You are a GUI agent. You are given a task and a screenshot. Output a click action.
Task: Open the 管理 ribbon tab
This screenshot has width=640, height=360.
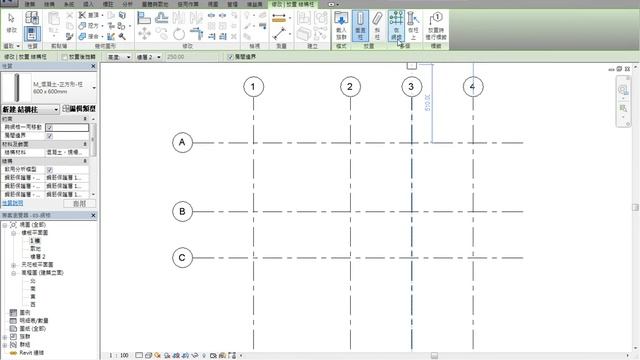click(232, 4)
